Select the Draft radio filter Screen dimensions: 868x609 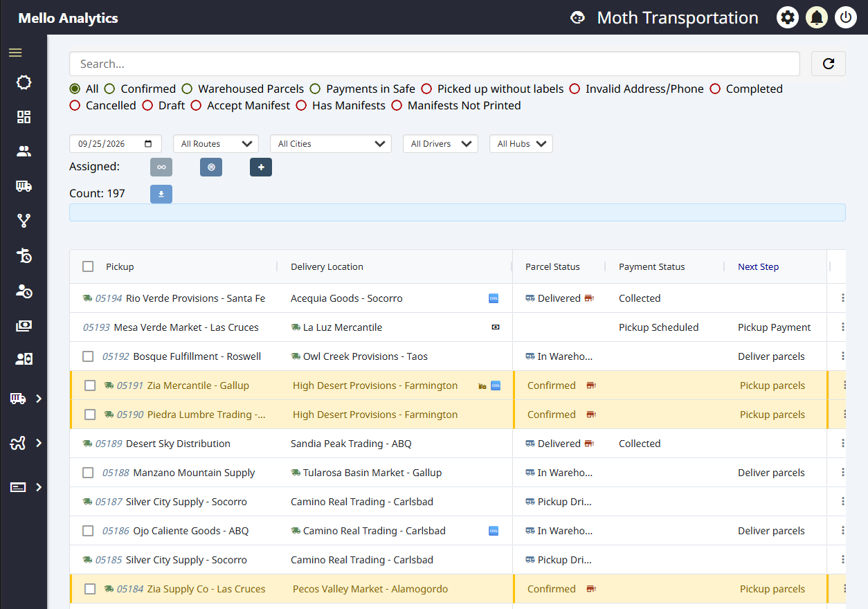(147, 105)
